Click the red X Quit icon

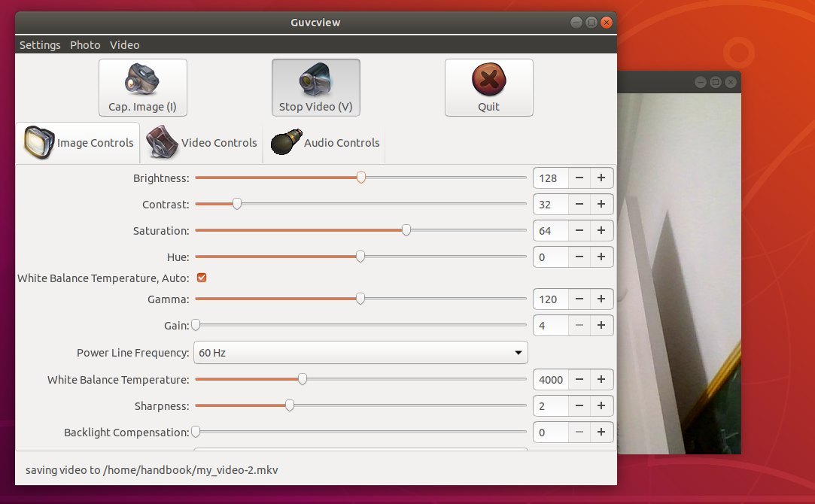click(x=488, y=79)
